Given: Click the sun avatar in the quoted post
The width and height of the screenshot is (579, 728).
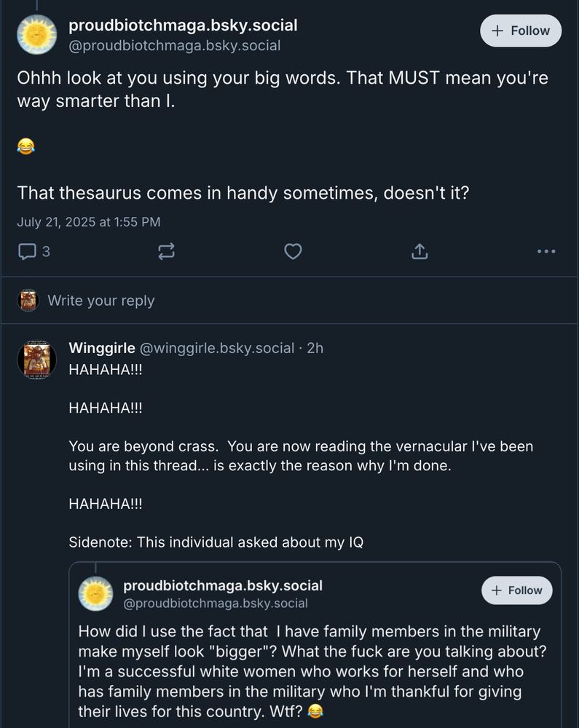Looking at the screenshot, I should tap(95, 593).
